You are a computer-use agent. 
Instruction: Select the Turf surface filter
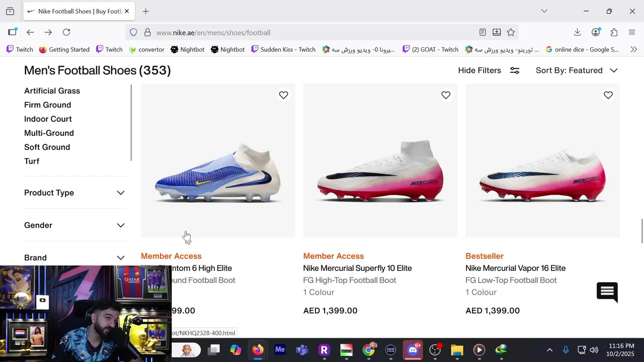tap(32, 161)
